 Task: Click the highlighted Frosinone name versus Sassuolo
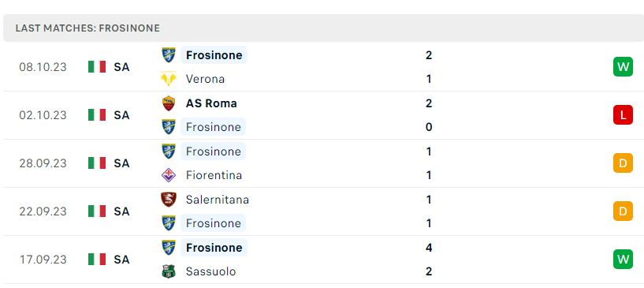click(214, 248)
